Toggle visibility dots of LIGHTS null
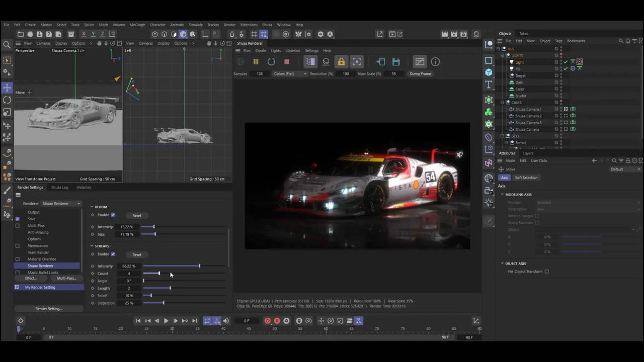The image size is (644, 362). pos(561,55)
